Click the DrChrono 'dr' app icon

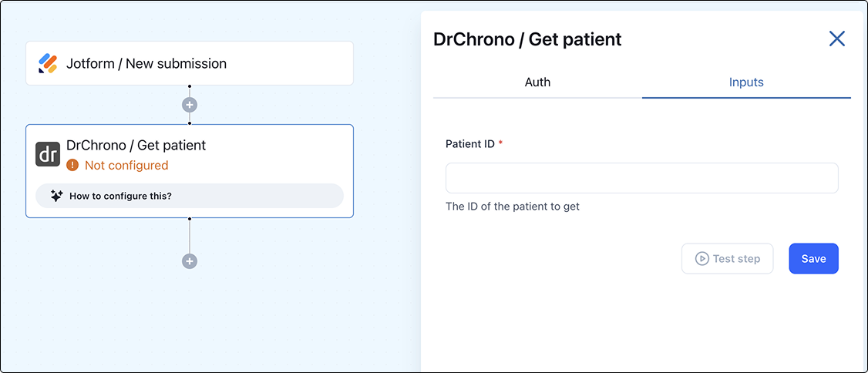pyautogui.click(x=48, y=154)
